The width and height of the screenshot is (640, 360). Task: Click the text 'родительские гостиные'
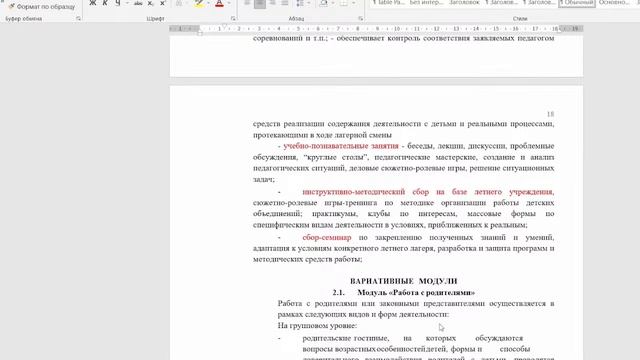click(x=345, y=338)
